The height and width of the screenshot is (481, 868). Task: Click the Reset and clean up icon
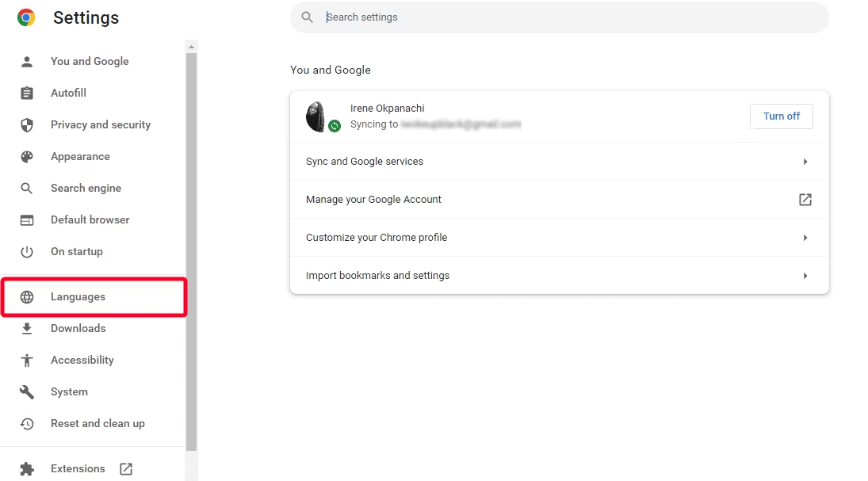[28, 423]
